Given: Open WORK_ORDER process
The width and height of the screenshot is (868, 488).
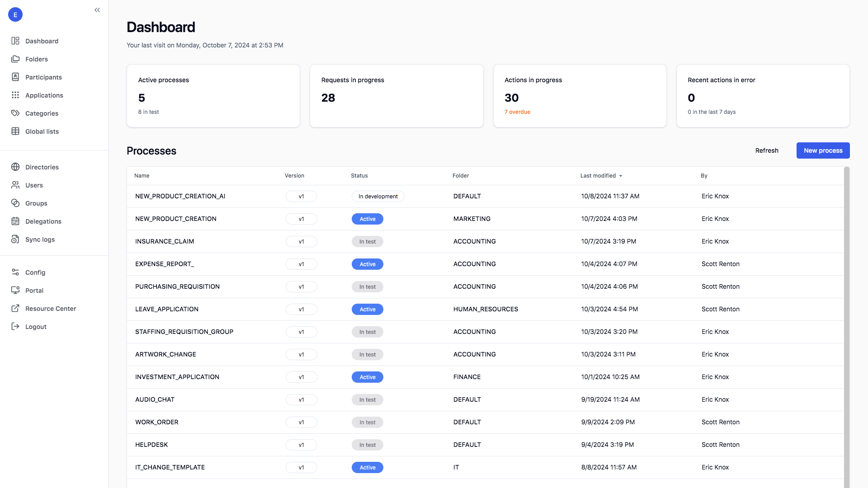Looking at the screenshot, I should coord(157,422).
